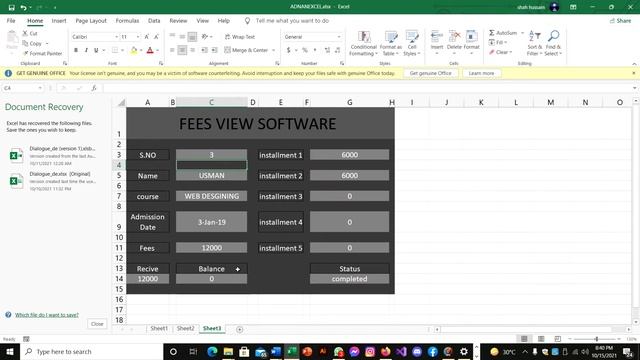Screen dimensions: 640x360
Task: Click the zoom slider handle
Action: click(x=596, y=339)
